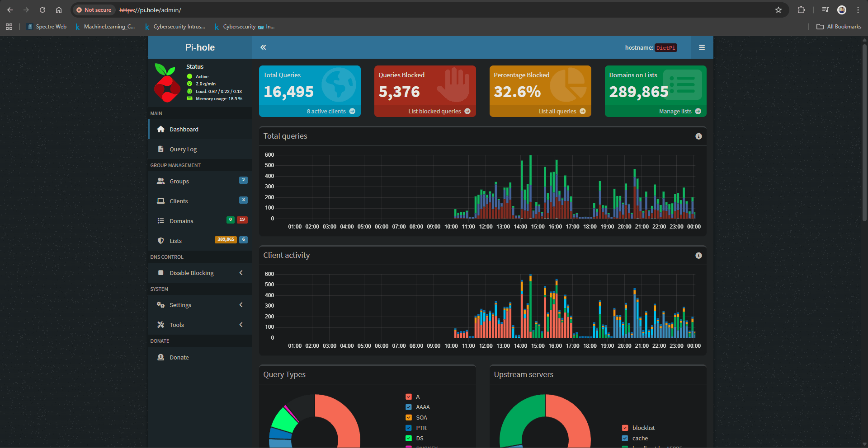Disable the blocklist checkbox under Upstream servers

click(625, 428)
